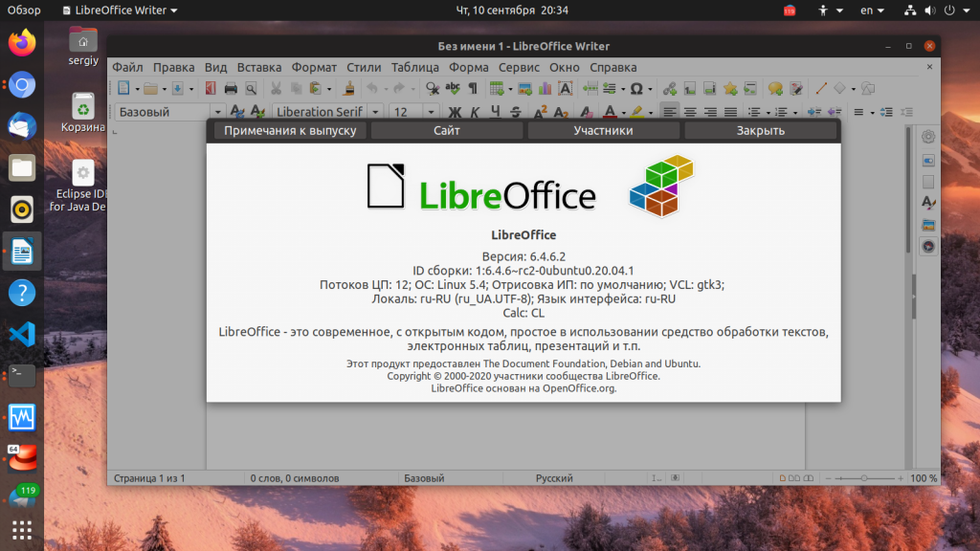Click the Insert Hyperlink chain icon

[x=670, y=89]
